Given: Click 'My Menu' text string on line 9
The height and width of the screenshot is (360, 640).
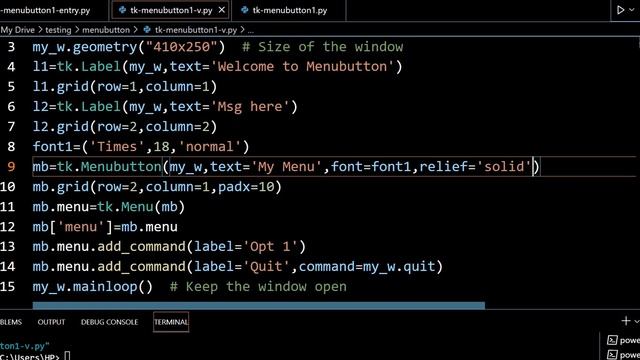Looking at the screenshot, I should point(286,167).
